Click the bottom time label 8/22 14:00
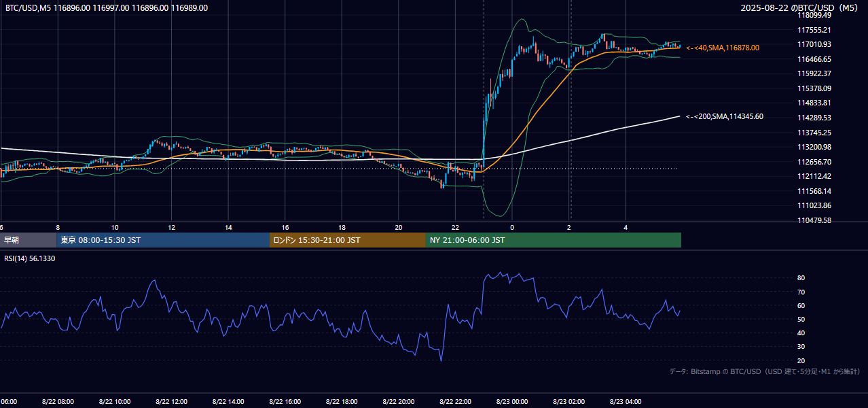Image resolution: width=868 pixels, height=408 pixels. point(228,401)
